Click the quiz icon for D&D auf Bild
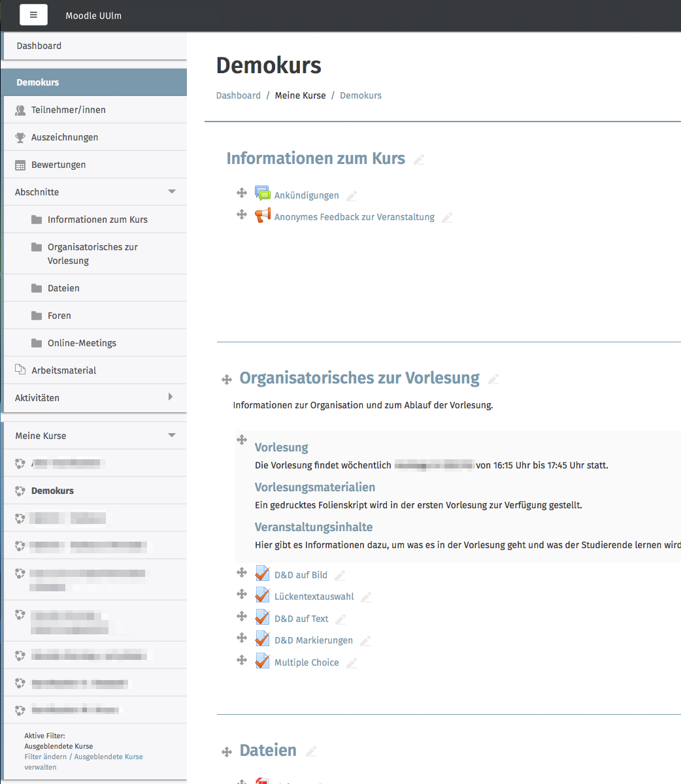The height and width of the screenshot is (784, 681). [x=262, y=574]
